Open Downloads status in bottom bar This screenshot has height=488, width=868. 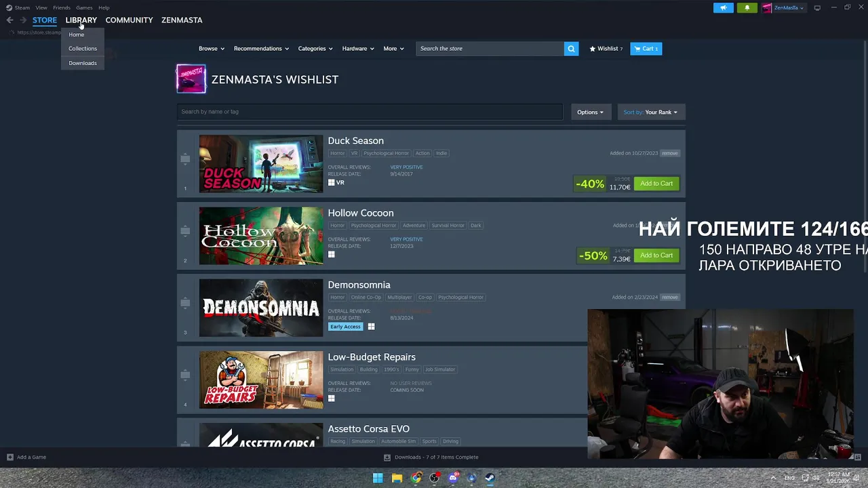pos(431,457)
